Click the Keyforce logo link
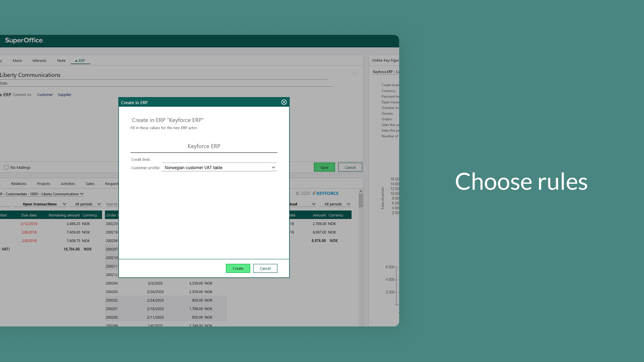The image size is (644, 362). tap(325, 193)
